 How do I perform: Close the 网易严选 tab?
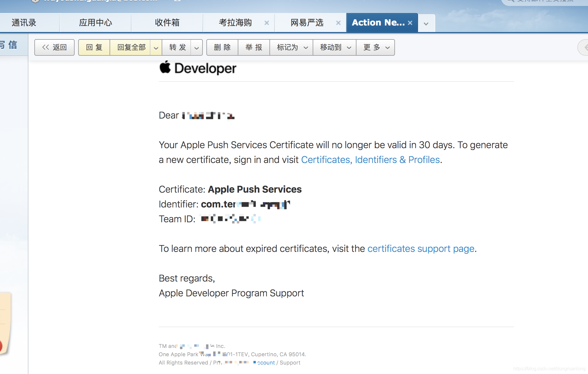338,23
